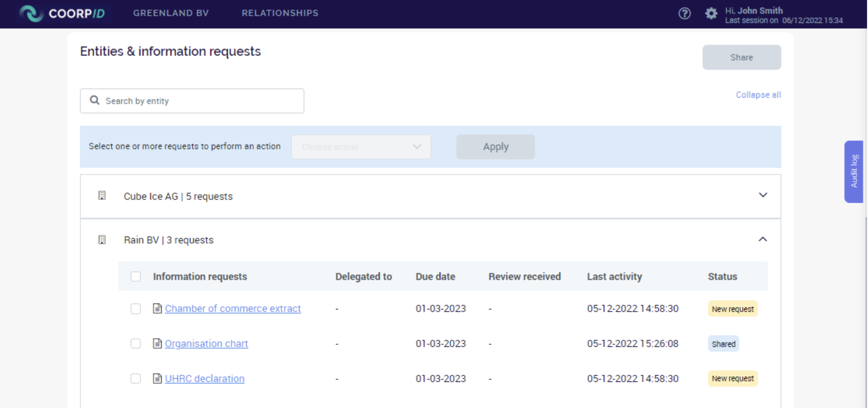This screenshot has width=868, height=408.
Task: Click the Review received column header
Action: point(525,276)
